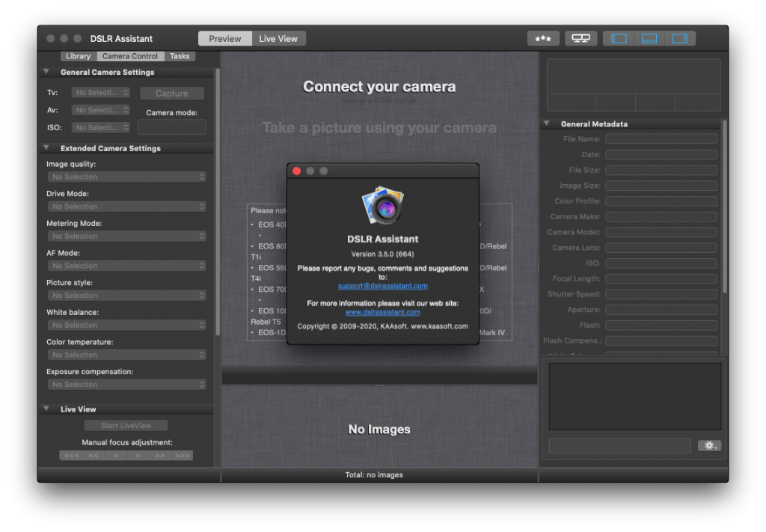Click the Camera Model metadata field
The height and width of the screenshot is (532, 766).
pyautogui.click(x=661, y=232)
